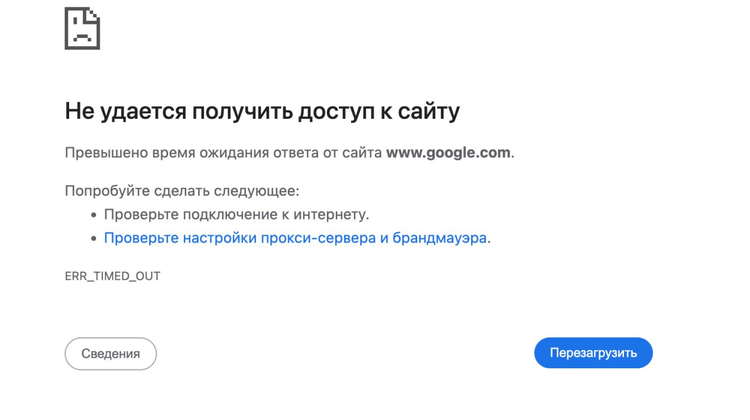
Task: Click the 'Проверьте подключение к интернету.' suggestion
Action: (x=236, y=214)
